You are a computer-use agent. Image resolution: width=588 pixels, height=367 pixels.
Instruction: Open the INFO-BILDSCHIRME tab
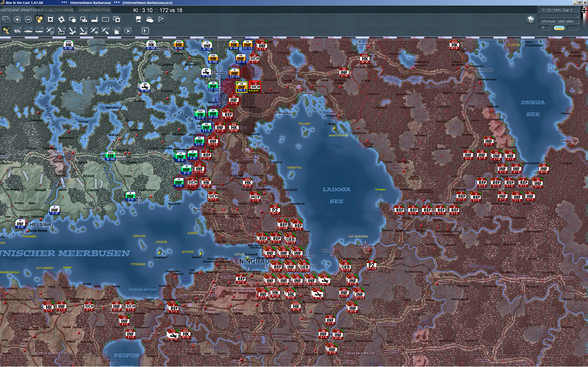point(56,10)
